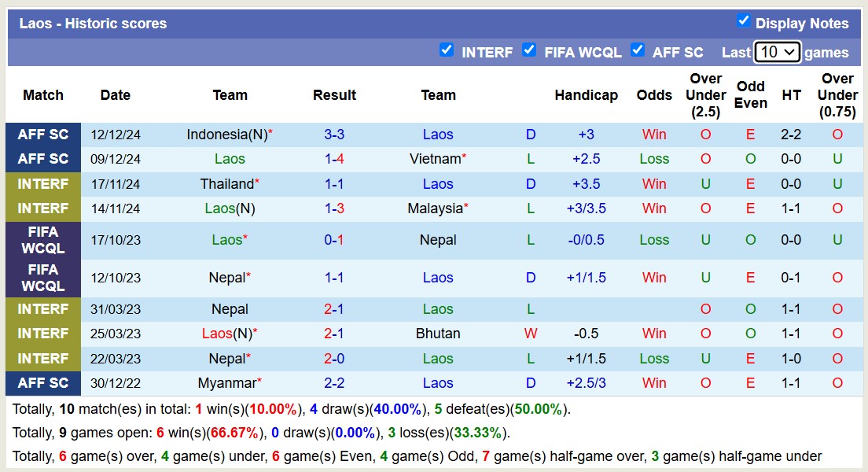
Task: View the 1-4 Laos vs Vietnam score
Action: (334, 159)
